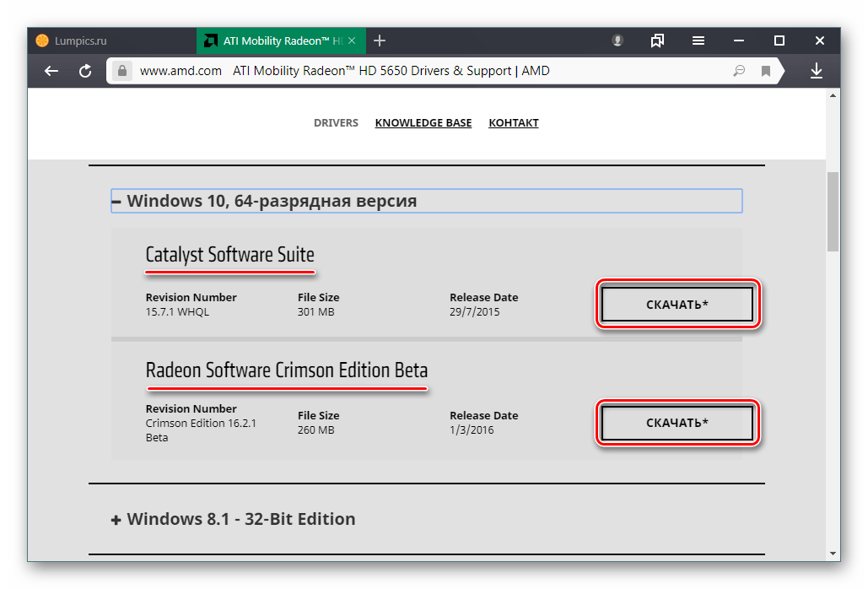Click the bookmark flag in address bar
The height and width of the screenshot is (589, 868).
click(766, 71)
